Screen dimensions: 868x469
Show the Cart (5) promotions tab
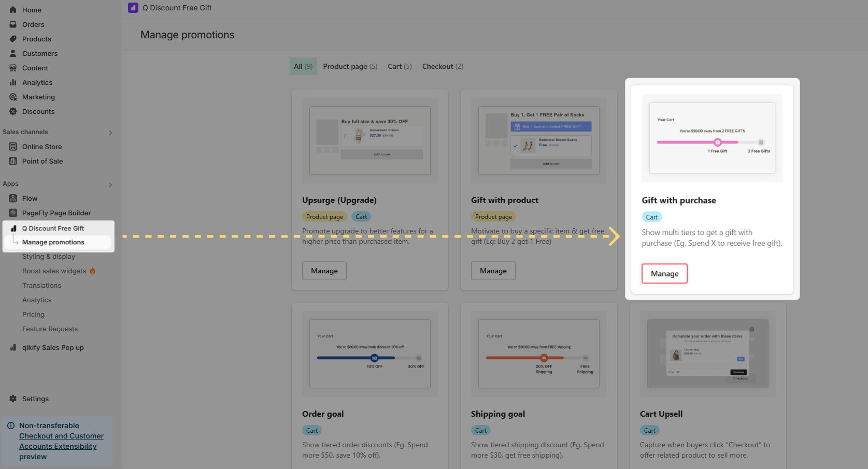pos(400,66)
